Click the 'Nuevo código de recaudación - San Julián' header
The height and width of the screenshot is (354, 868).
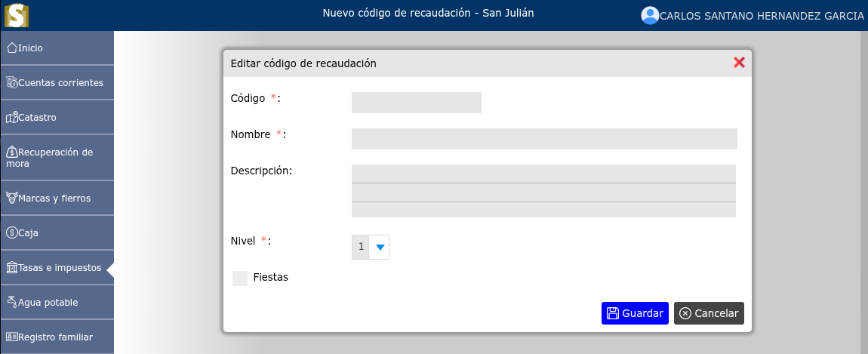[429, 13]
